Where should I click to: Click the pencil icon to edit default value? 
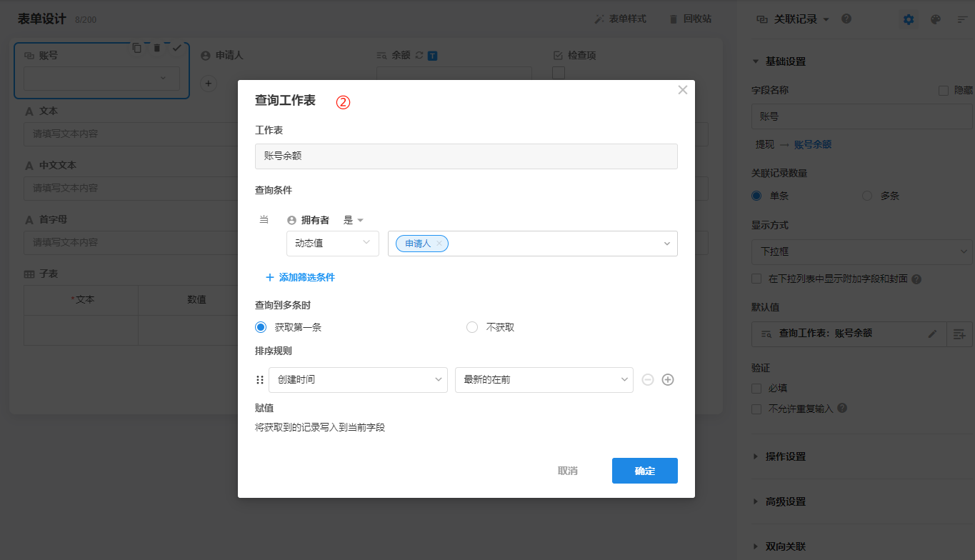coord(932,334)
